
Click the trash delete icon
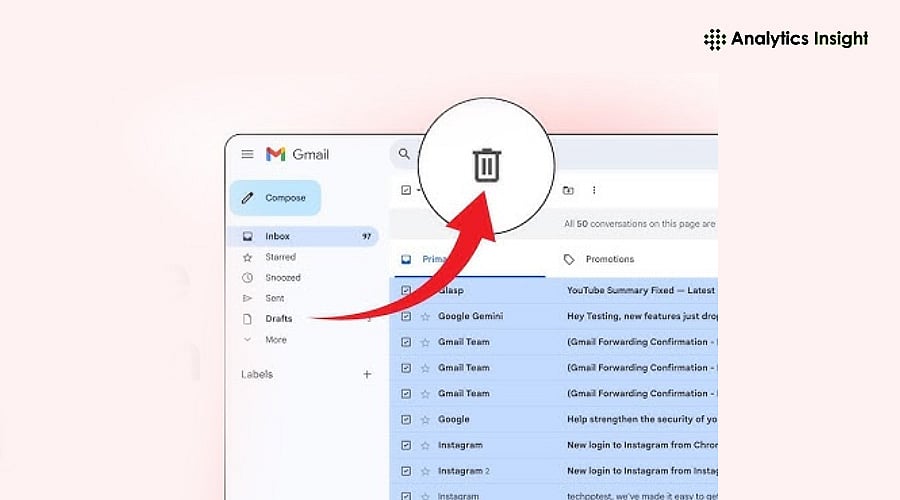coord(486,165)
